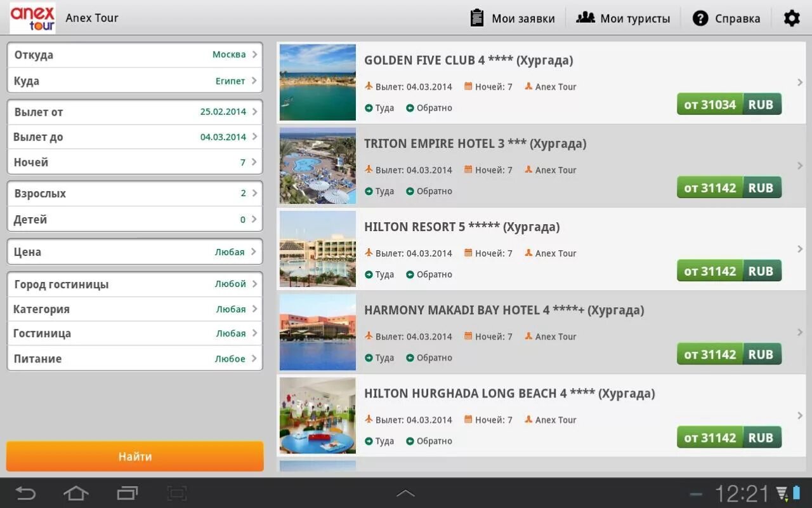The height and width of the screenshot is (508, 812).
Task: Select title HILTON RESORT 5 ***** (Хургада)
Action: point(462,227)
